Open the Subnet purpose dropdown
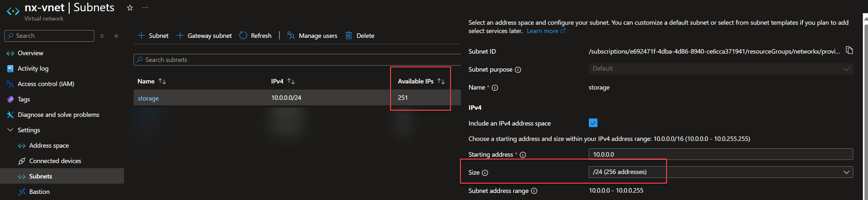The height and width of the screenshot is (200, 868). click(x=721, y=69)
